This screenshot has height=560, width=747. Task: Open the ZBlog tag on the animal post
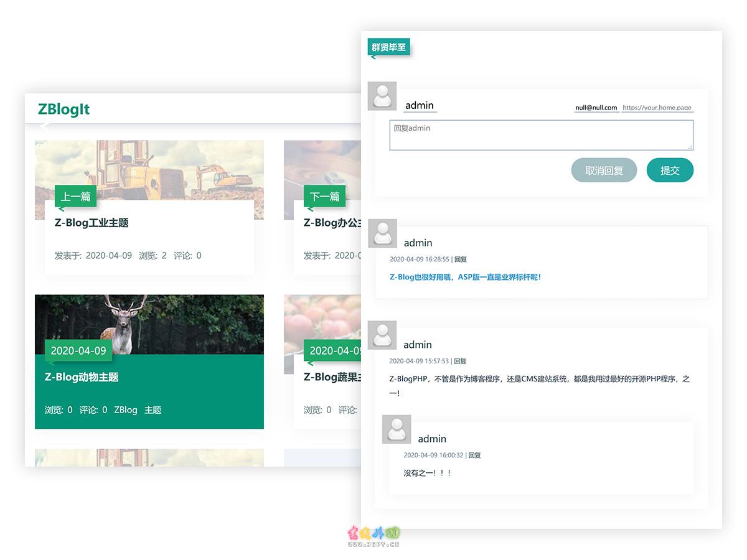[x=126, y=410]
